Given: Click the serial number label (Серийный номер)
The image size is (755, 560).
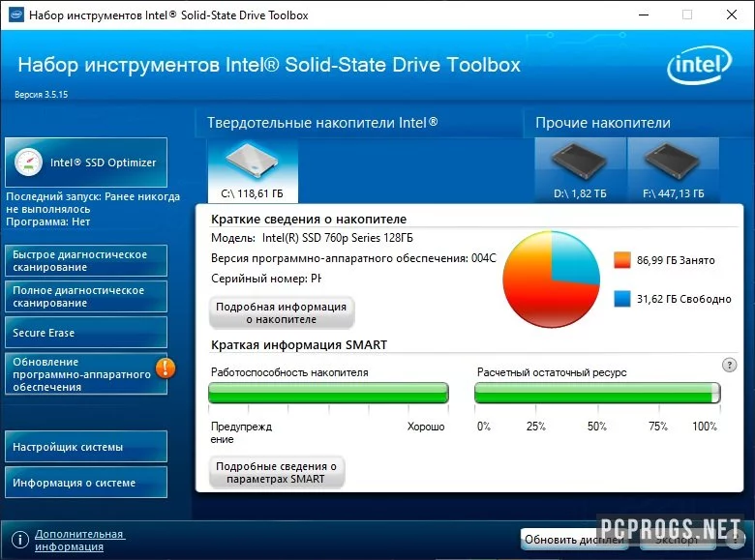Looking at the screenshot, I should coord(258,279).
